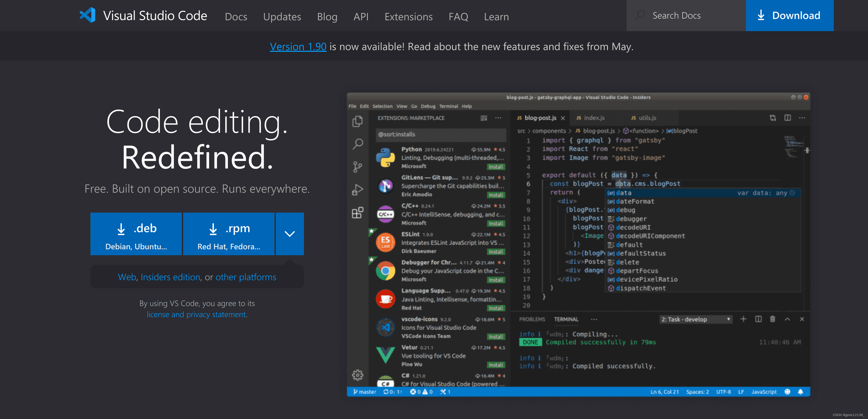Open the Learn nav item

[496, 16]
